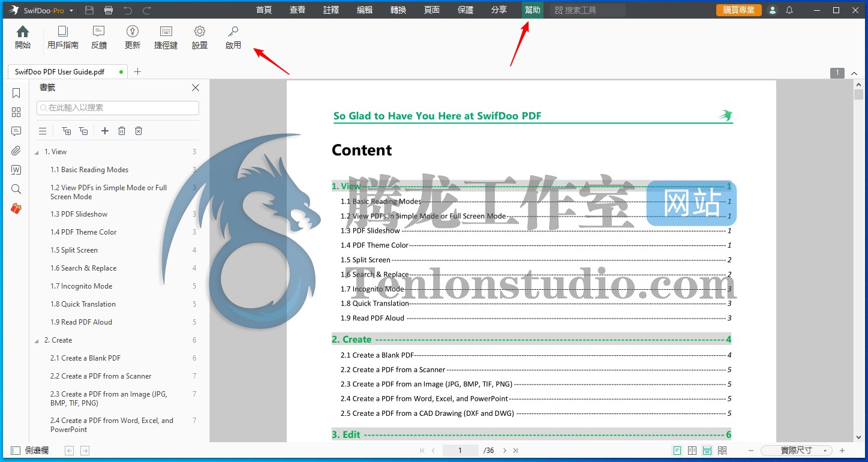Screen dimensions: 868x462
Task: Click the red gift box icon
Action: [x=16, y=208]
